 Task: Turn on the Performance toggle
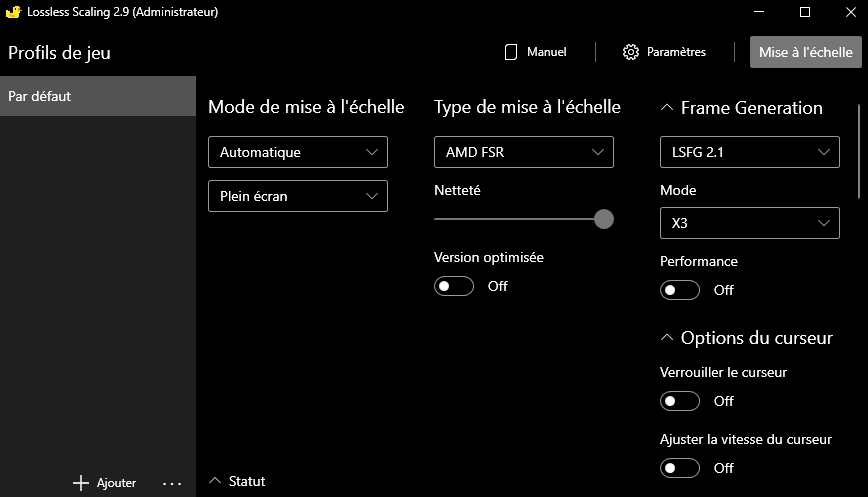pyautogui.click(x=680, y=290)
